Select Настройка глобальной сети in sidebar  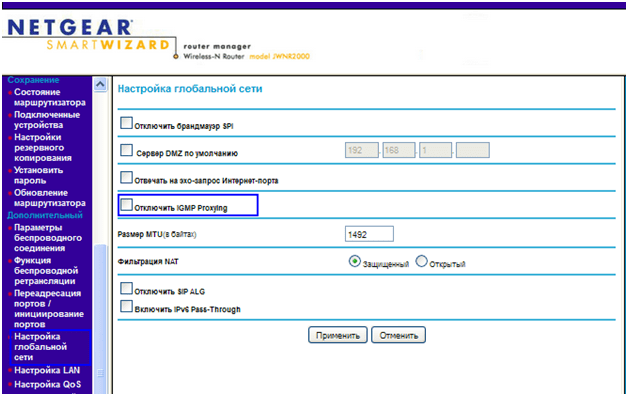pos(40,347)
